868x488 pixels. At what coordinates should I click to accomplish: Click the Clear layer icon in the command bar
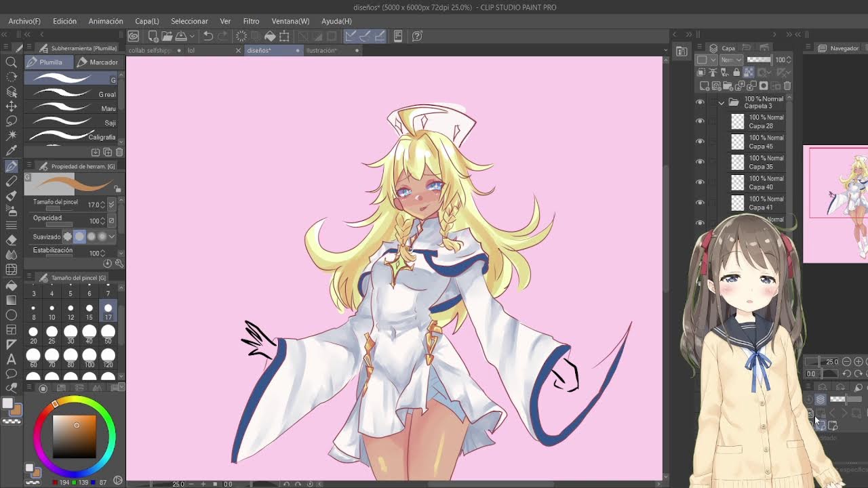tap(242, 36)
